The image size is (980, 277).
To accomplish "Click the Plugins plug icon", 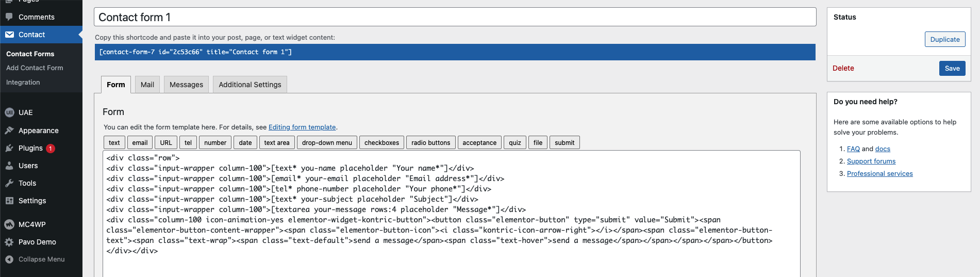I will [x=9, y=148].
